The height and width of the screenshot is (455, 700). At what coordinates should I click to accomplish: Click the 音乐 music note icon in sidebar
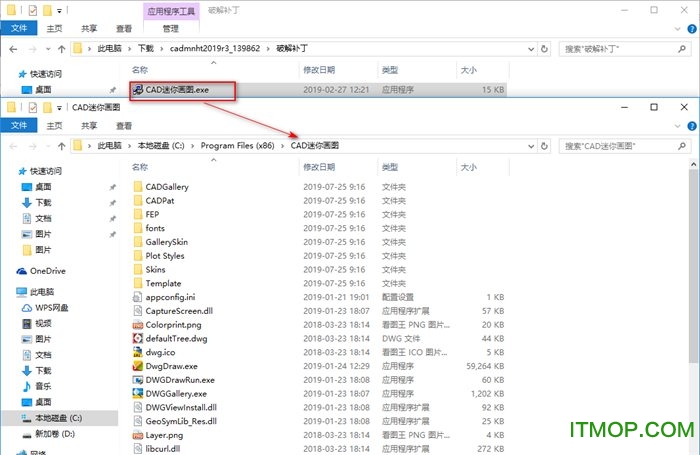27,386
